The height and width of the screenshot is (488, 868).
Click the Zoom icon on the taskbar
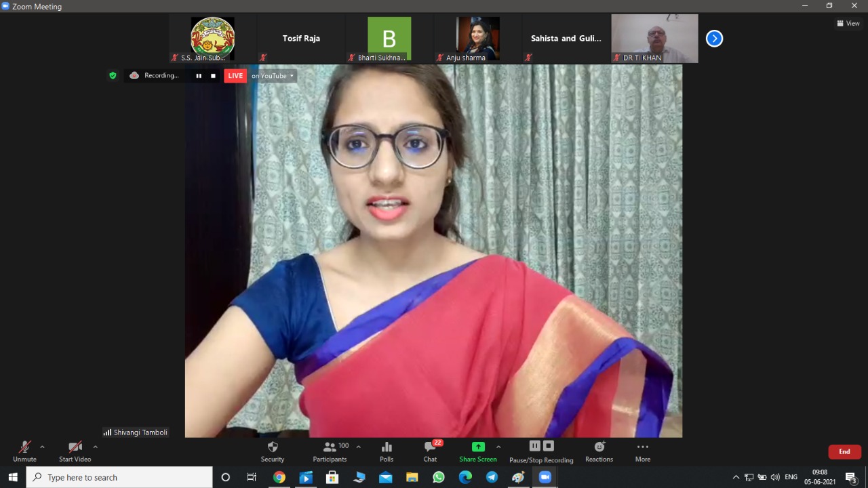click(545, 477)
